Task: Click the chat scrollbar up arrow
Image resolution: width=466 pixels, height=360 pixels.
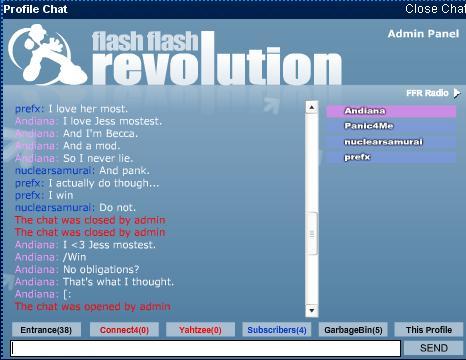Action: 312,107
